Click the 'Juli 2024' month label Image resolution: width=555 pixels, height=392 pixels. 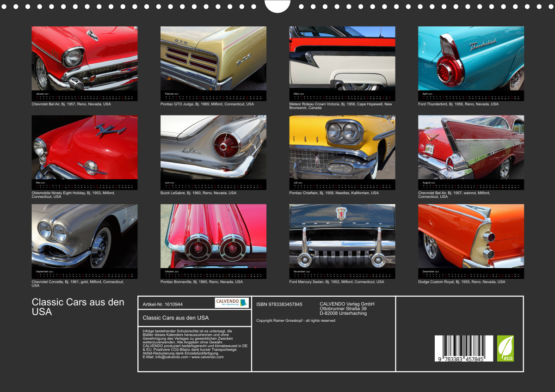[298, 182]
